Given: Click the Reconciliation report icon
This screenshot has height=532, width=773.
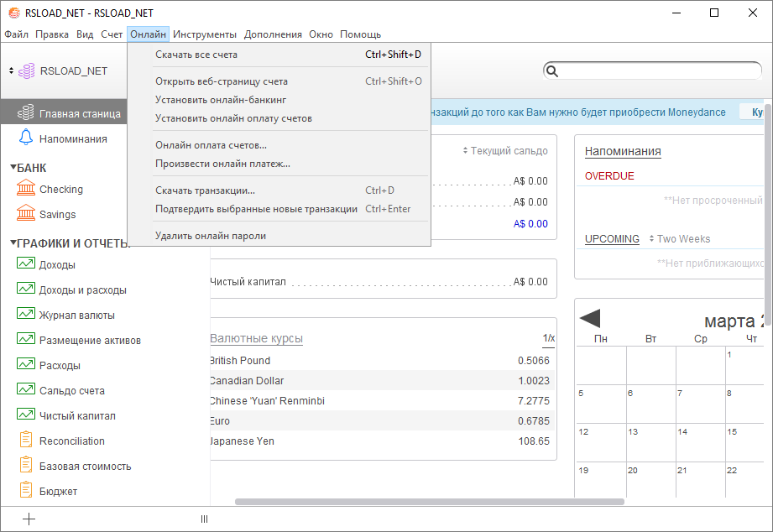Looking at the screenshot, I should coord(26,441).
